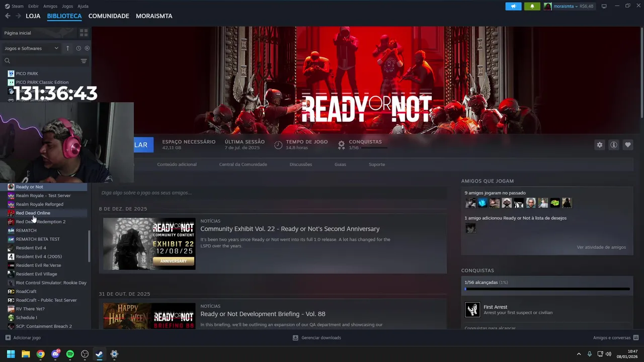
Task: Switch library to grid view icon
Action: 84,33
